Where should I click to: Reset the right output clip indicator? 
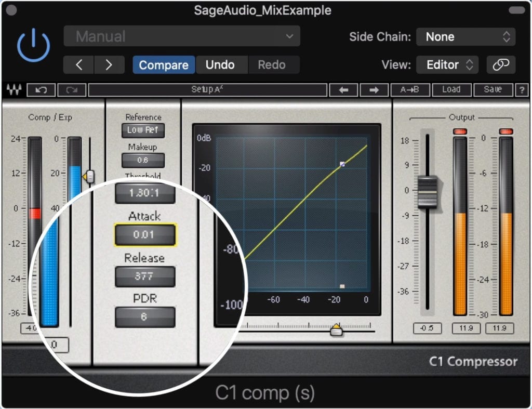(506, 131)
